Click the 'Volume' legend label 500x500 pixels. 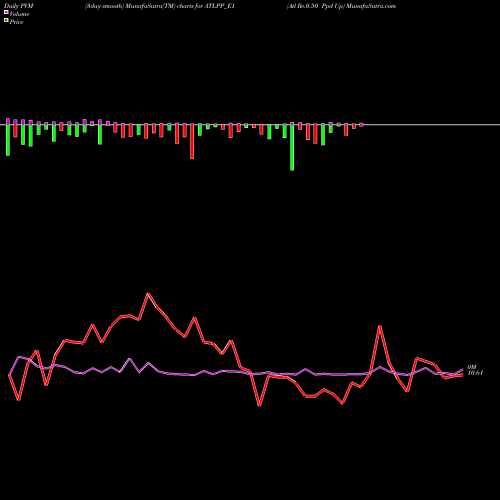point(19,14)
